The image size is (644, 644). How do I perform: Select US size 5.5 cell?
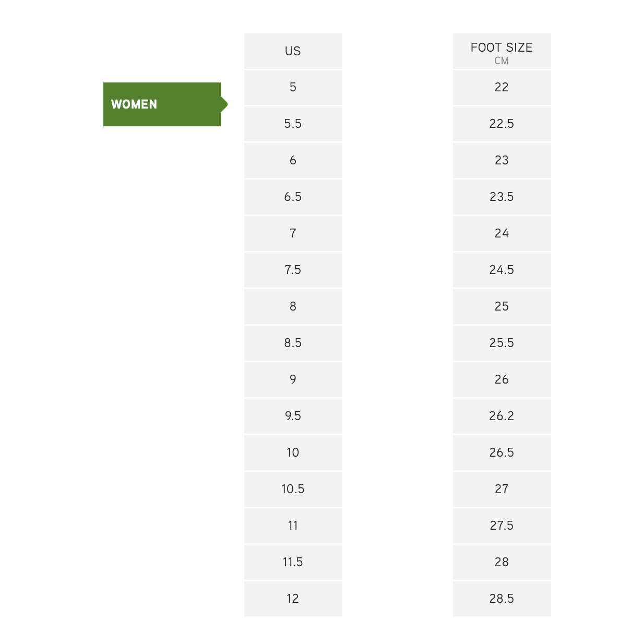click(x=293, y=124)
